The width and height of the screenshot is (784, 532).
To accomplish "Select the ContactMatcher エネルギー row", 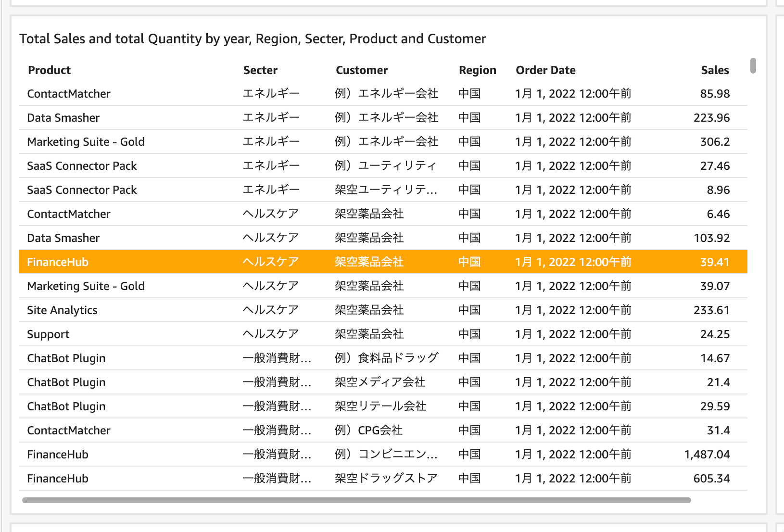I will [x=337, y=93].
